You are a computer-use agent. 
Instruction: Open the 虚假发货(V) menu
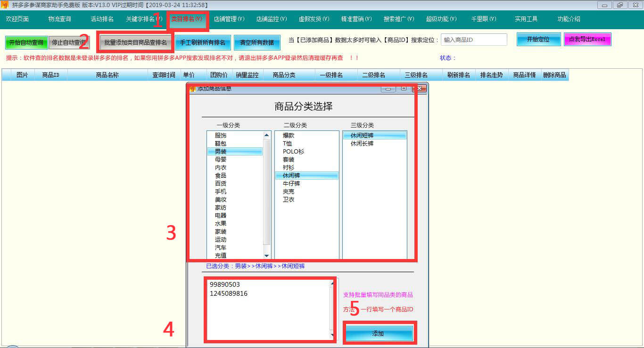click(x=314, y=19)
